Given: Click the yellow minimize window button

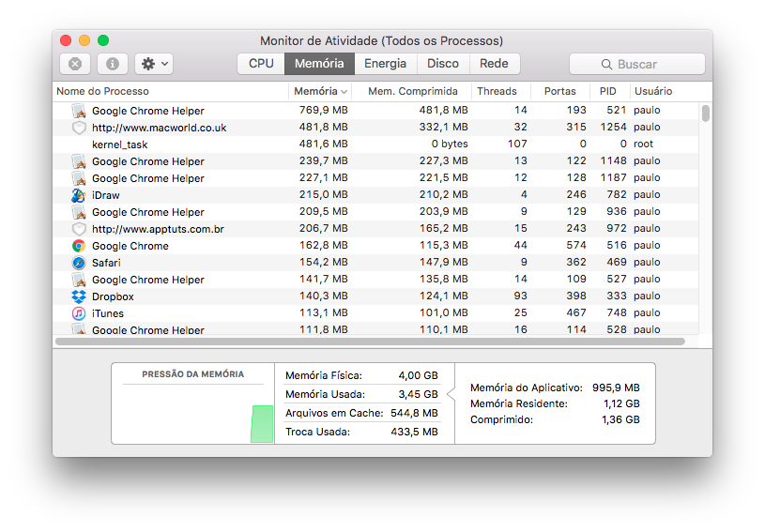Looking at the screenshot, I should [84, 40].
